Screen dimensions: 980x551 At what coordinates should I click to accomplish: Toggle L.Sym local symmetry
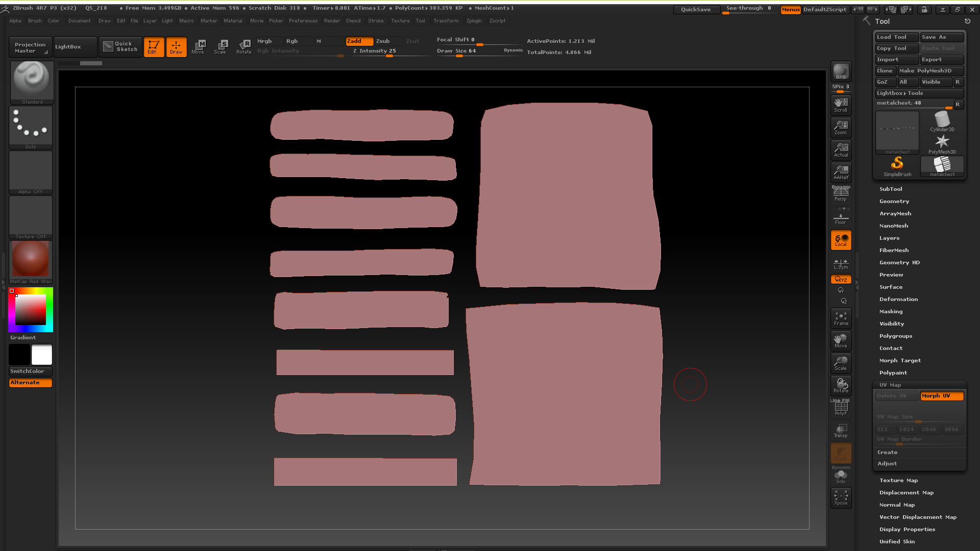click(841, 264)
